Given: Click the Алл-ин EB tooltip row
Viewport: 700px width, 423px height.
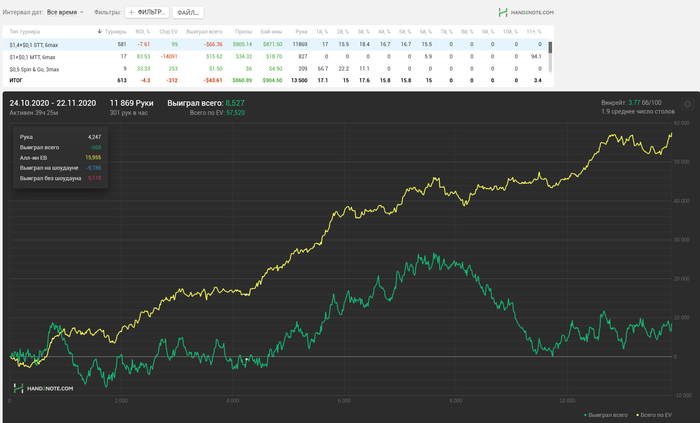Looking at the screenshot, I should [x=60, y=158].
